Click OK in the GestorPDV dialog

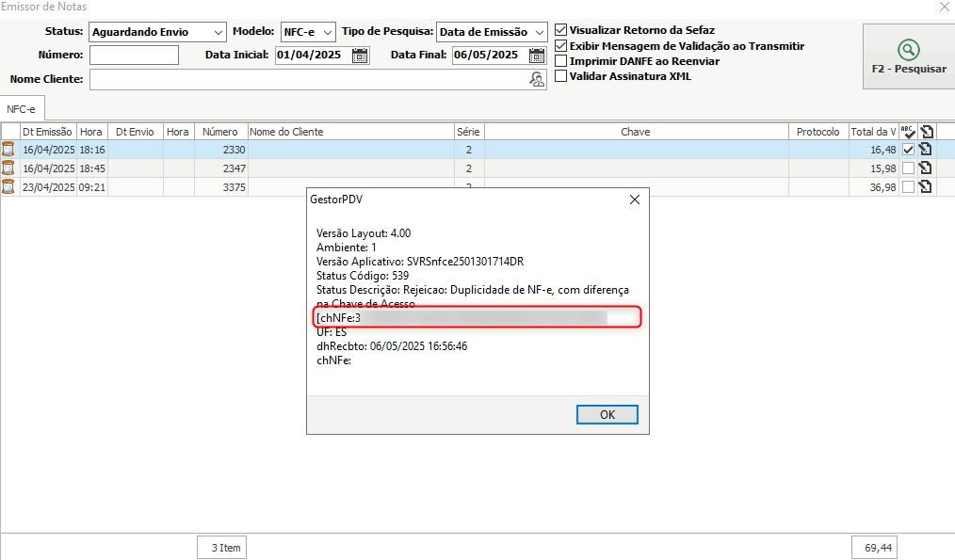(x=607, y=415)
